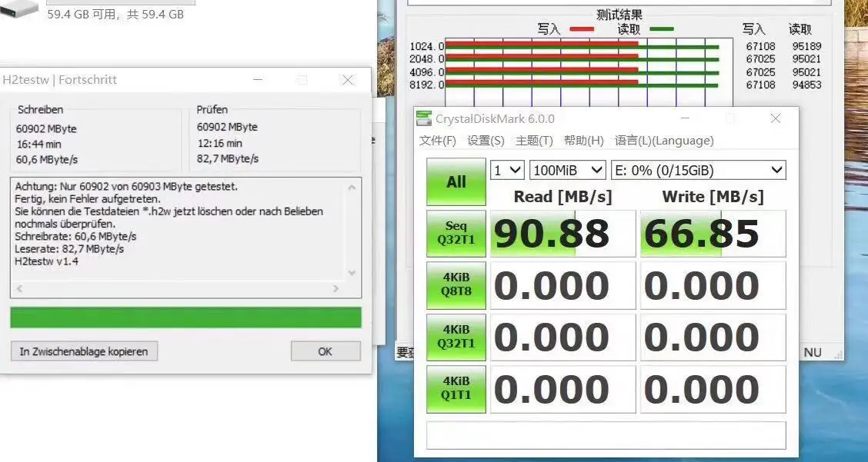This screenshot has height=462, width=868.
Task: Expand the 100MiB test size dropdown
Action: [x=568, y=170]
